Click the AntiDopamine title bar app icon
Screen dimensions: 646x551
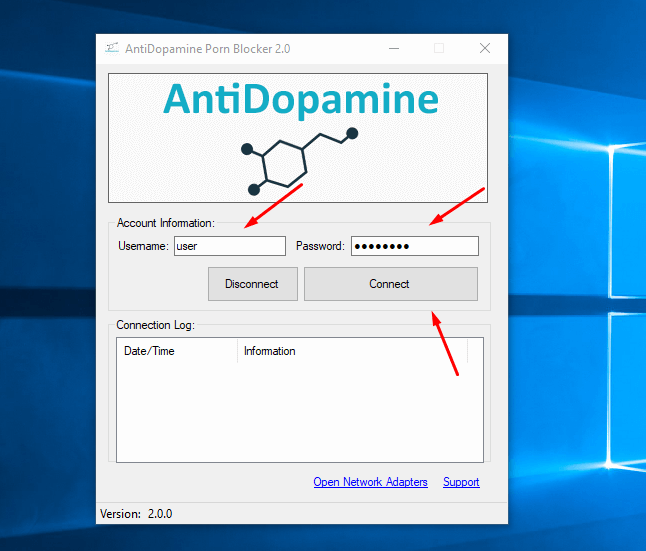[x=112, y=48]
